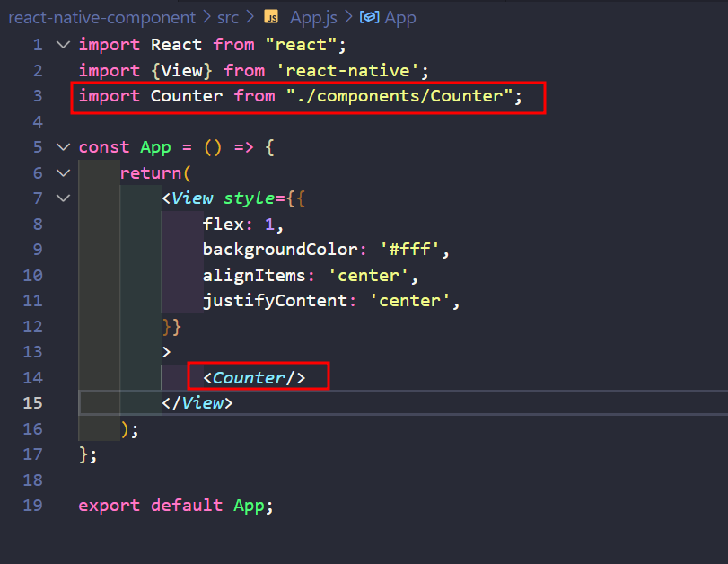Click the flex property on line 8
728x564 pixels.
coord(224,225)
